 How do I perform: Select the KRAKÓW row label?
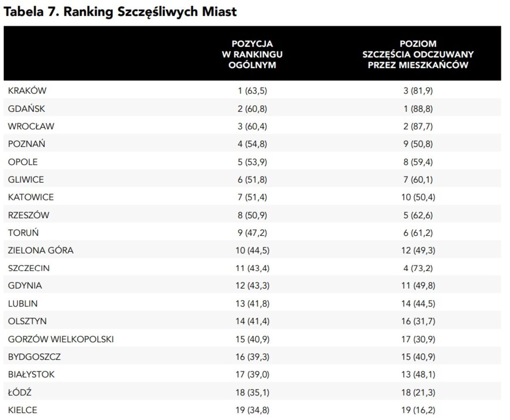pos(27,91)
